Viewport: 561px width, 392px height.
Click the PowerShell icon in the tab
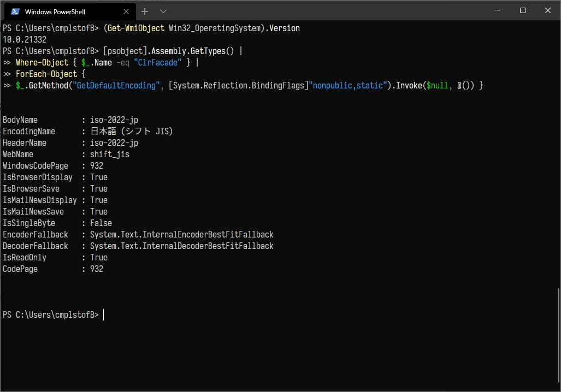click(15, 11)
